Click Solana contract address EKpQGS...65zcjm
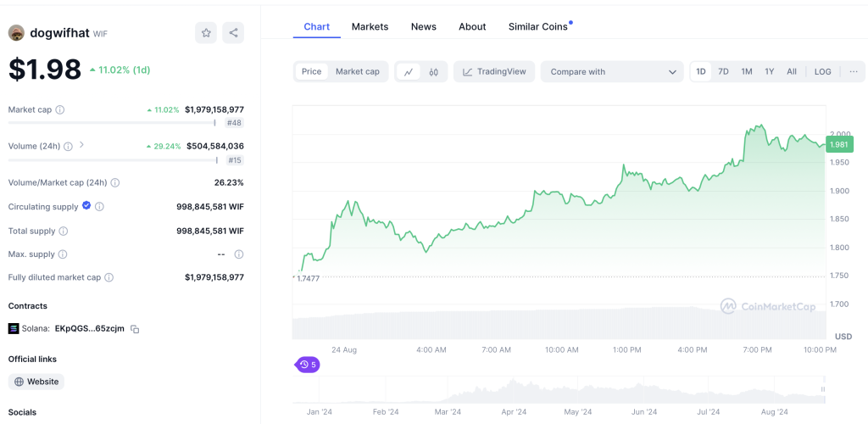868x424 pixels. pos(90,329)
